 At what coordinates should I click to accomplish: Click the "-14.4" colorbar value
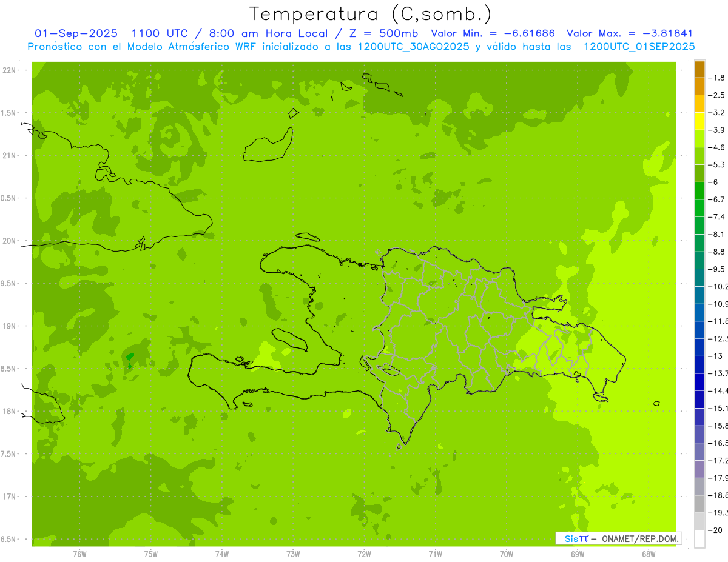coord(718,390)
